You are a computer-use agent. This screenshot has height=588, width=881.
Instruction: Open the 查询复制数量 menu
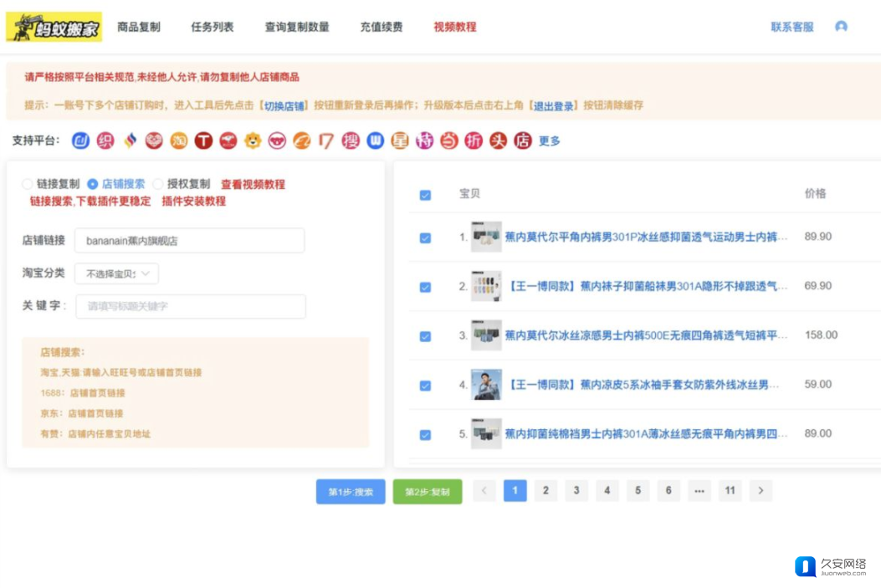[x=297, y=27]
